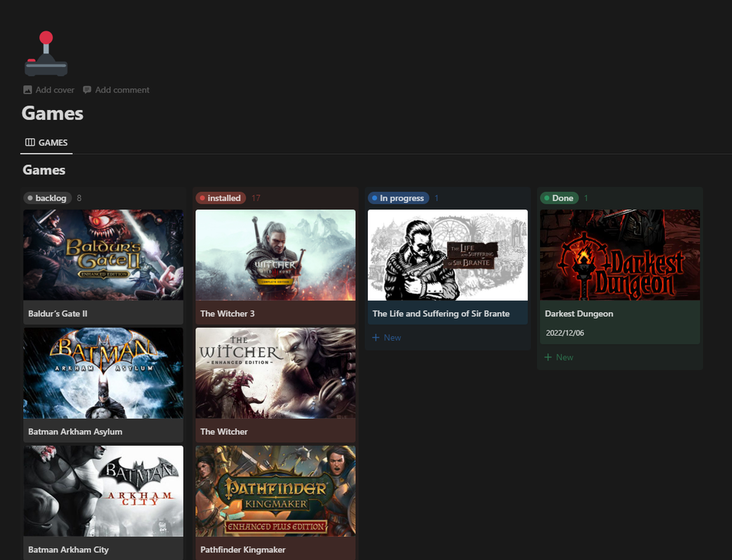Open the Darkest Dungeon cover image
This screenshot has width=732, height=560.
[x=620, y=255]
